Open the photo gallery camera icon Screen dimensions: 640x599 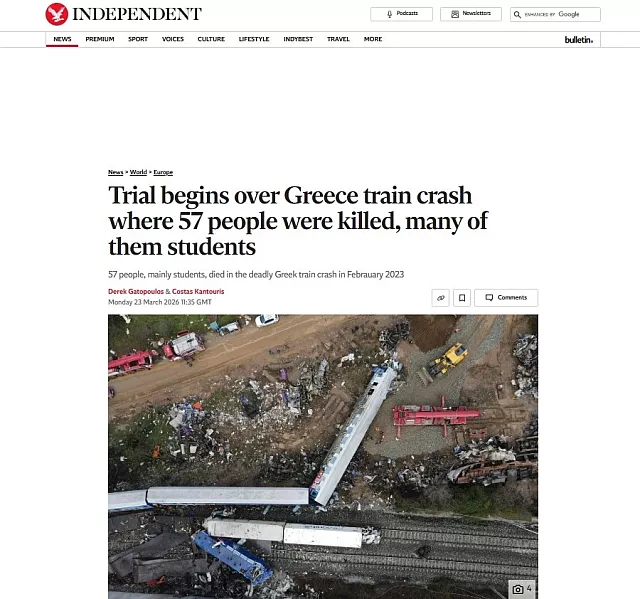coord(518,589)
